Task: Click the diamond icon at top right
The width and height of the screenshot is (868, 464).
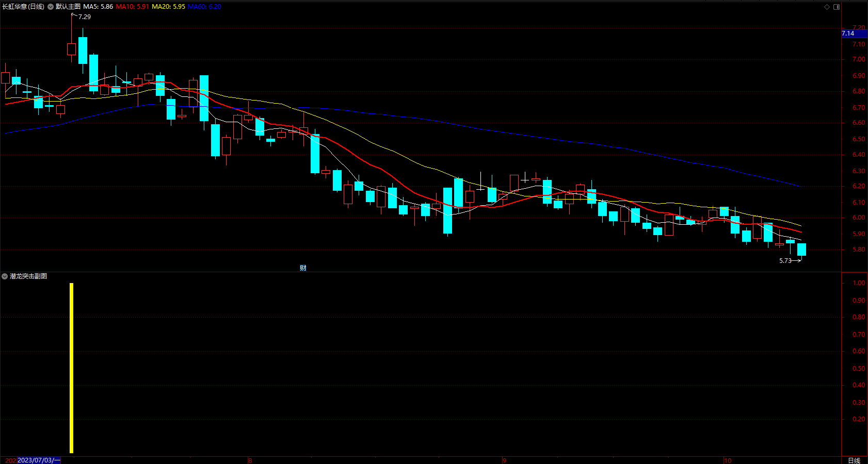Action: (x=827, y=7)
